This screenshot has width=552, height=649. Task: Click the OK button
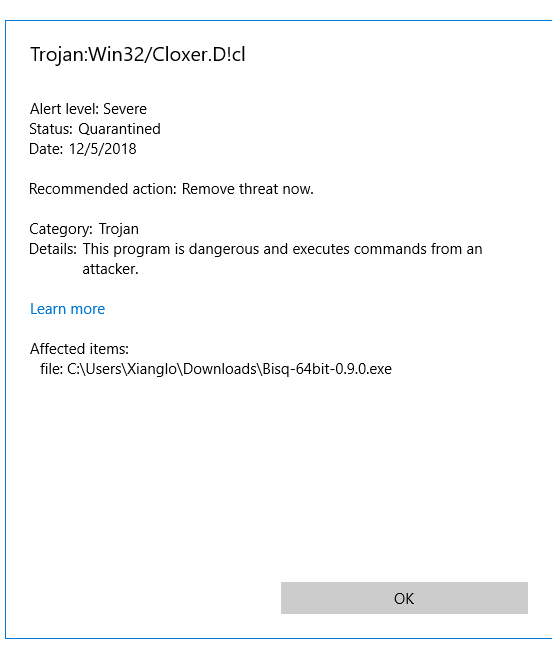[x=404, y=598]
